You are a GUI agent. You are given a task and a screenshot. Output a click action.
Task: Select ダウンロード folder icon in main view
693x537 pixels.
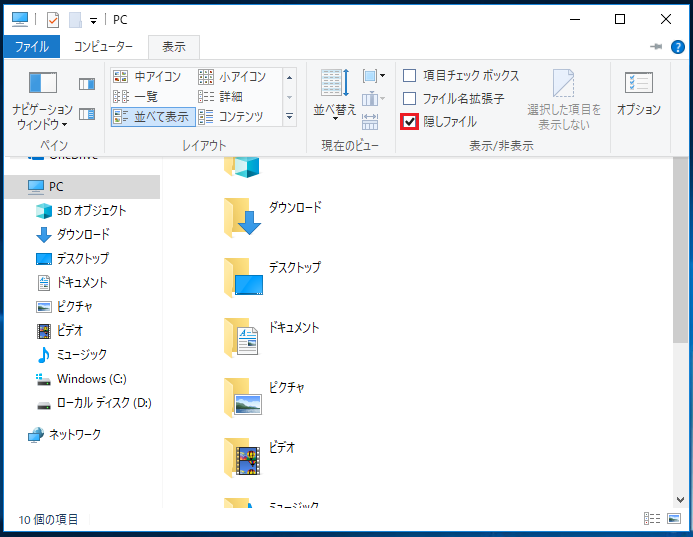pos(243,217)
